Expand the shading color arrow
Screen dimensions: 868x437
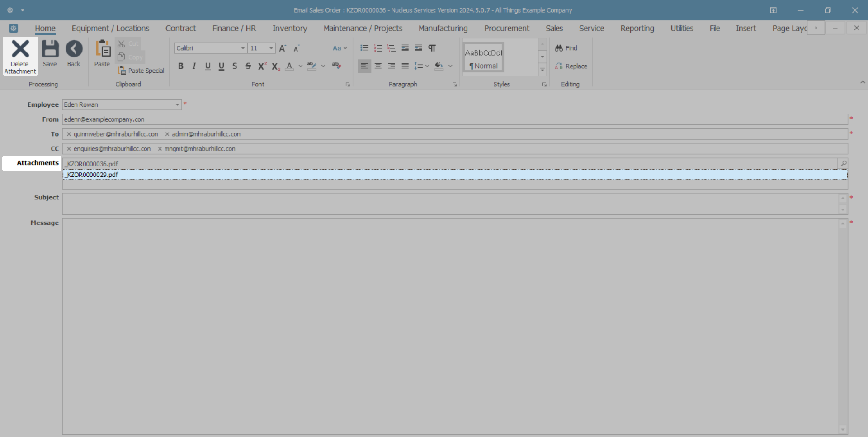451,66
